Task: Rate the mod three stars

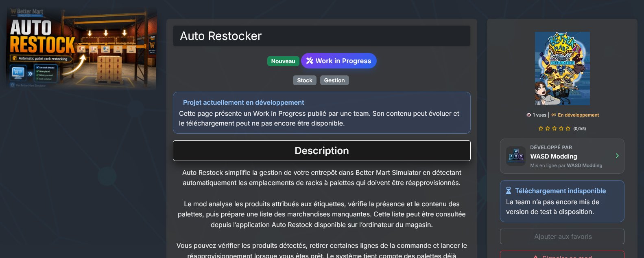Action: [554, 128]
